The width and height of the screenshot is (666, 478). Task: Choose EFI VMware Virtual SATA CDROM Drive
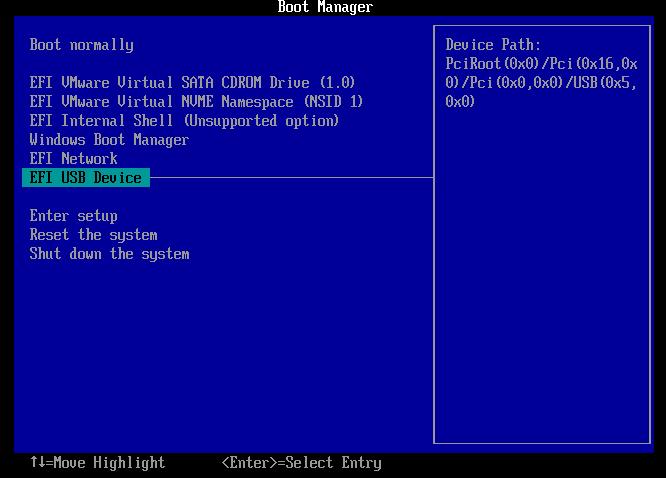[192, 83]
